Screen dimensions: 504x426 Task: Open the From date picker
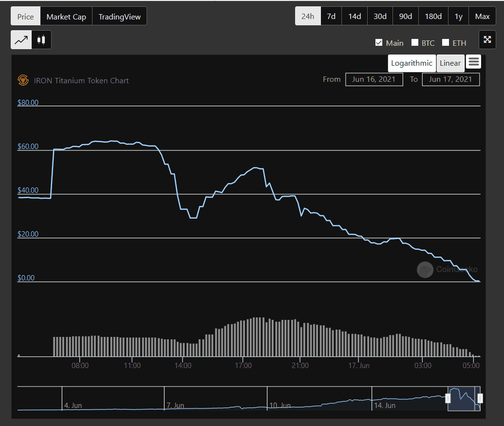coord(374,79)
